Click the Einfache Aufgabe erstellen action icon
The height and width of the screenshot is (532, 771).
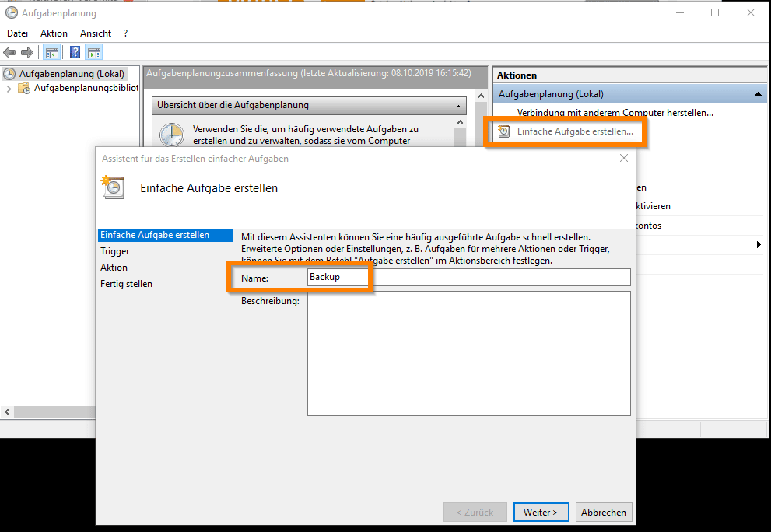pos(504,131)
